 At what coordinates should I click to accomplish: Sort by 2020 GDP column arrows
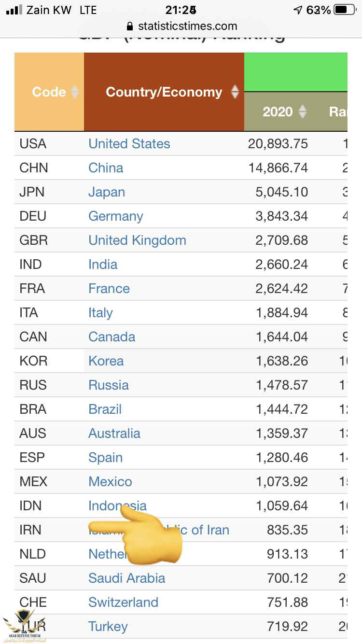303,112
